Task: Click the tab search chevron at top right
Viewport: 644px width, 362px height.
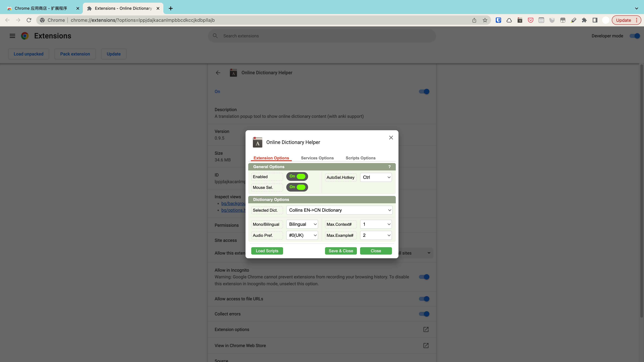Action: (x=636, y=8)
